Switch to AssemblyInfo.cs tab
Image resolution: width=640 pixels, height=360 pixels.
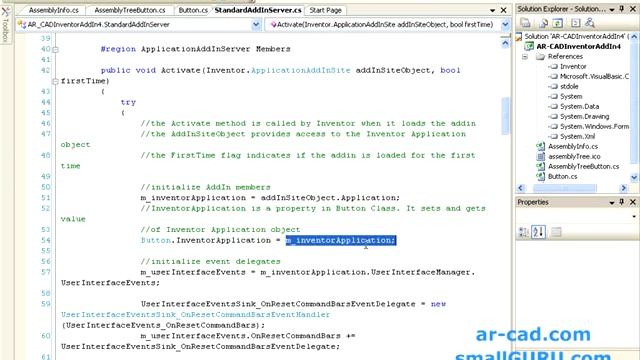pyautogui.click(x=53, y=10)
